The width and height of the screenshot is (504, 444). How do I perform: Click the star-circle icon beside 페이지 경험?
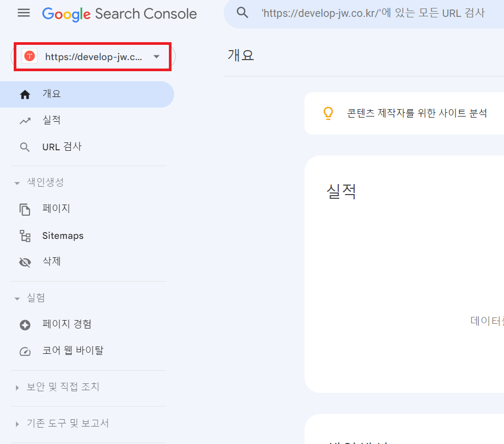coord(25,325)
